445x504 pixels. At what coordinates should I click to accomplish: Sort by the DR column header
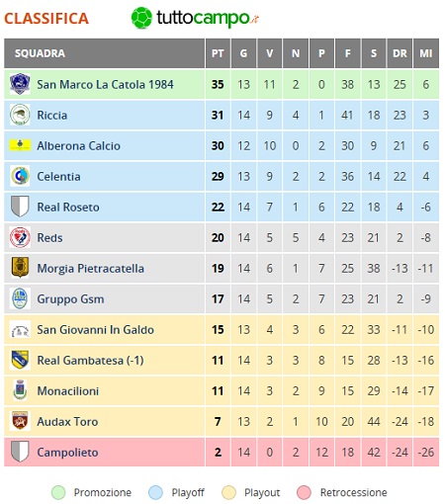[400, 53]
